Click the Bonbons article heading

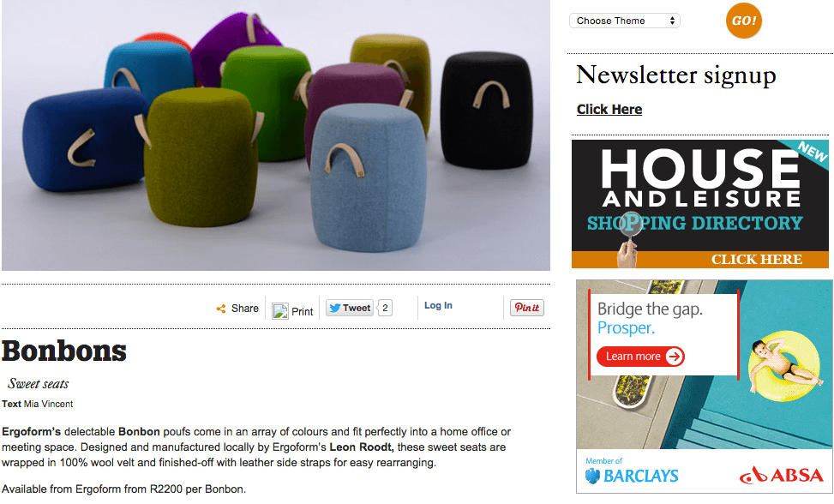pyautogui.click(x=64, y=351)
